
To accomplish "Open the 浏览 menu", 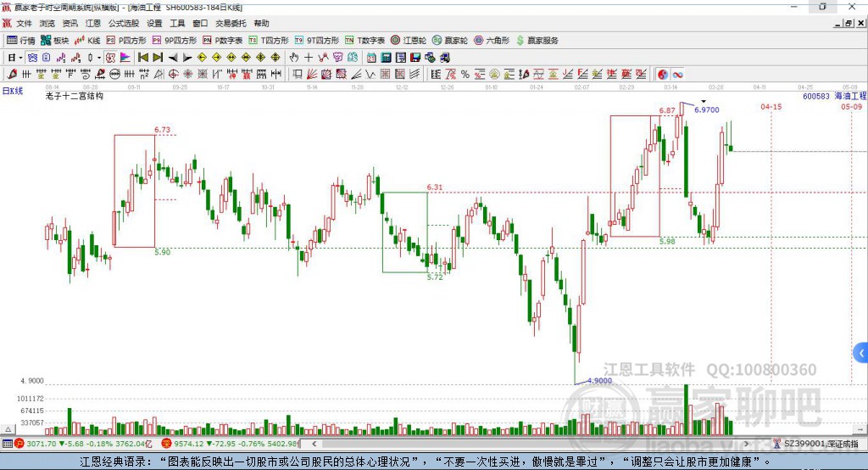I will [x=47, y=23].
